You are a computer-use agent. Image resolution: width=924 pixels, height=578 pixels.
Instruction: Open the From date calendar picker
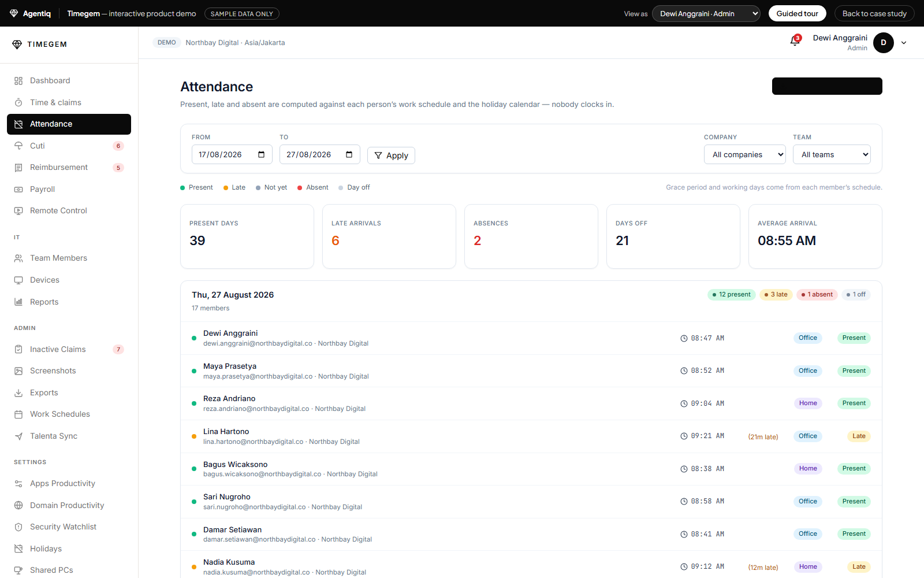[x=261, y=154]
